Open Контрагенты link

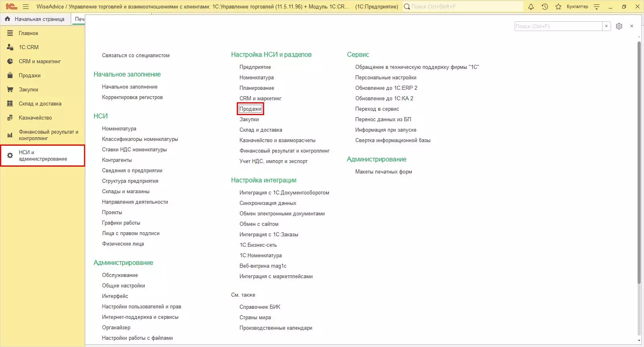(117, 160)
